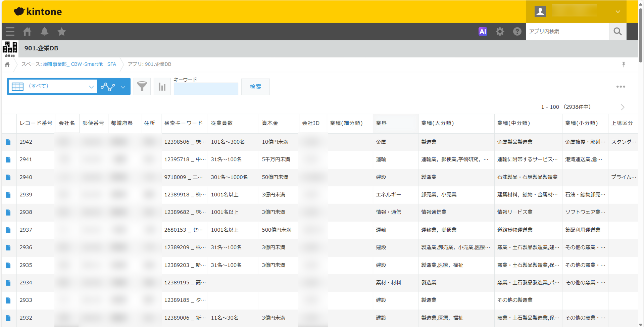Open record 2939 detail icon

[x=8, y=195]
